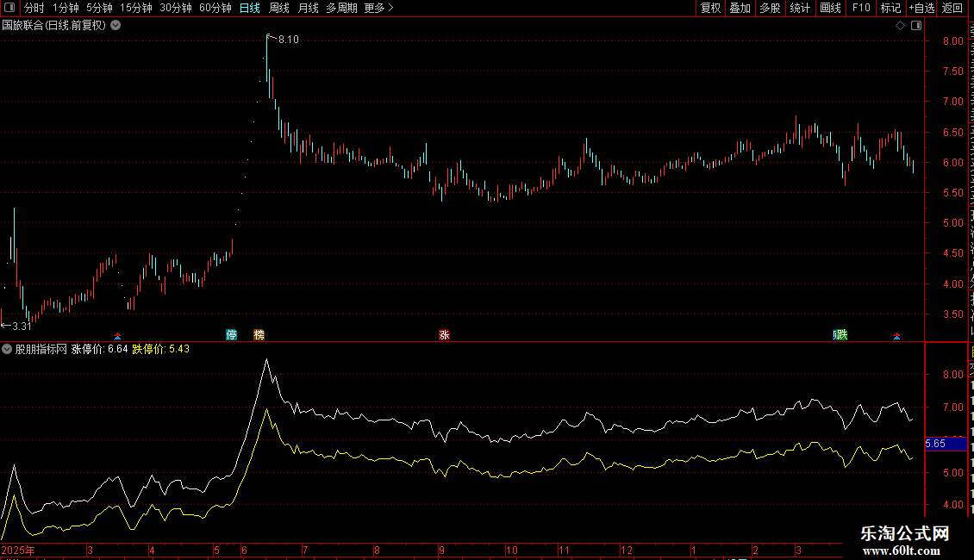Click the 跌 event marker icon
This screenshot has height=560, width=974.
841,335
